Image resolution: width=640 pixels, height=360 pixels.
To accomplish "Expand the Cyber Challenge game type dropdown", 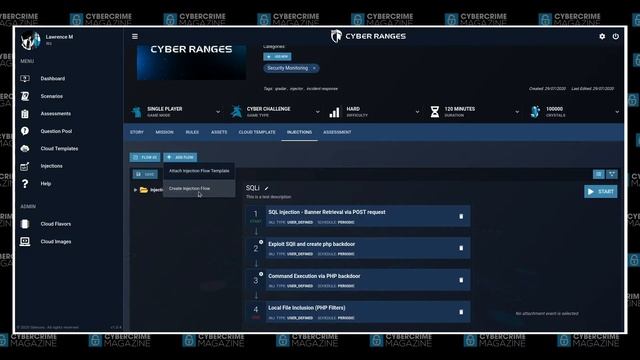I will click(x=318, y=112).
